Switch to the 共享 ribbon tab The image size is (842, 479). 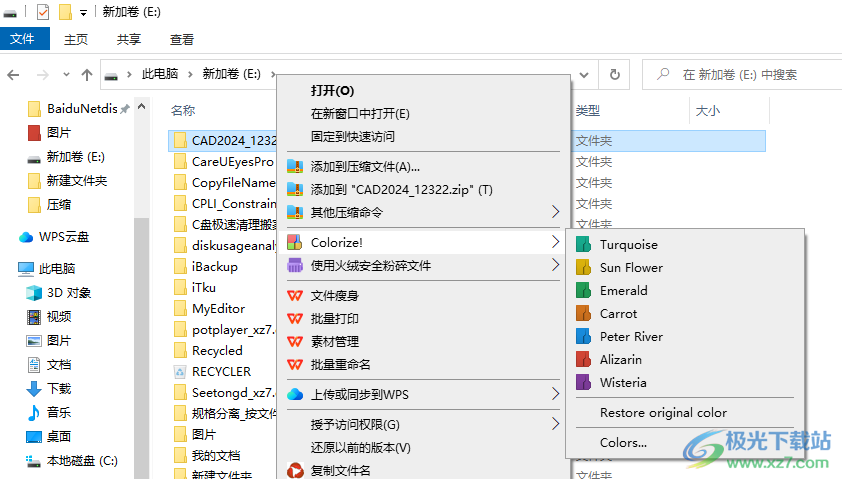[x=129, y=39]
